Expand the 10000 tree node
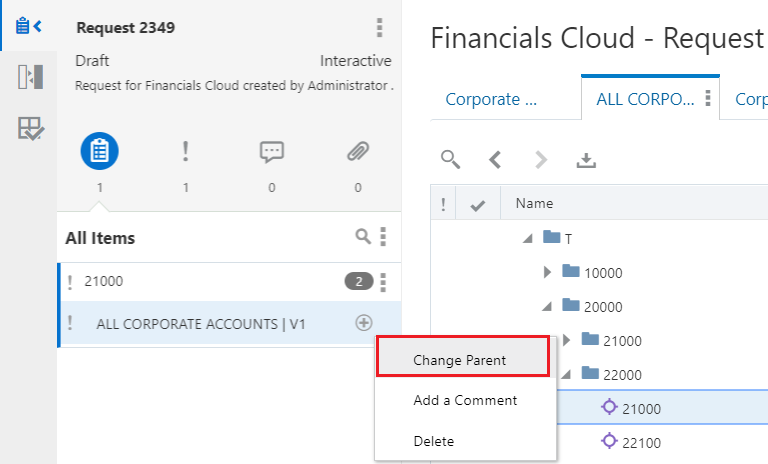The height and width of the screenshot is (464, 768). (x=547, y=272)
